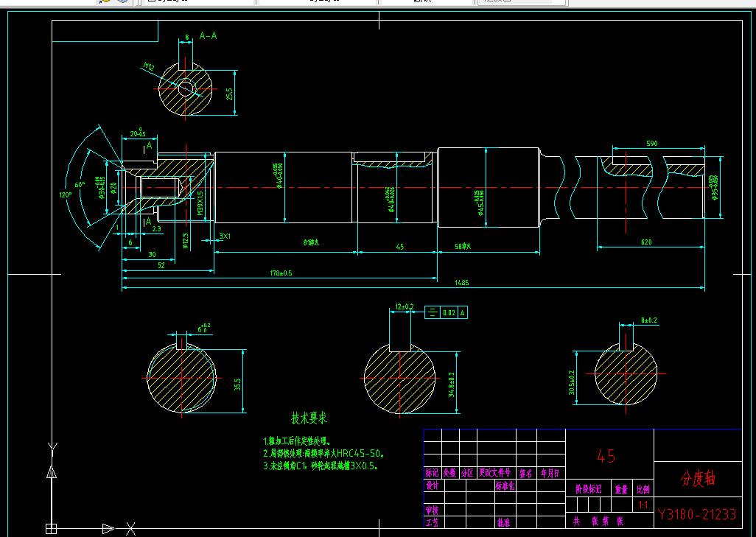Pick the 120° angle dimension text
Image resolution: width=756 pixels, height=537 pixels.
(65, 194)
